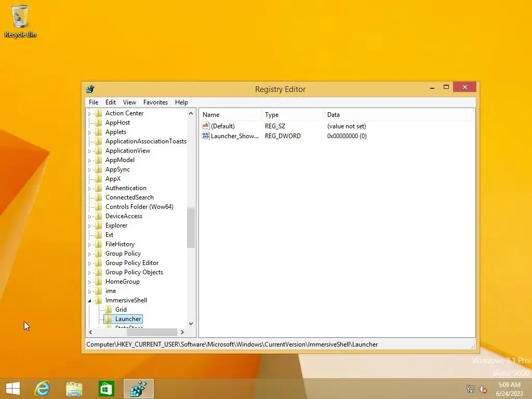532x399 pixels.
Task: Open the Windows Store taskbar icon
Action: [x=106, y=389]
